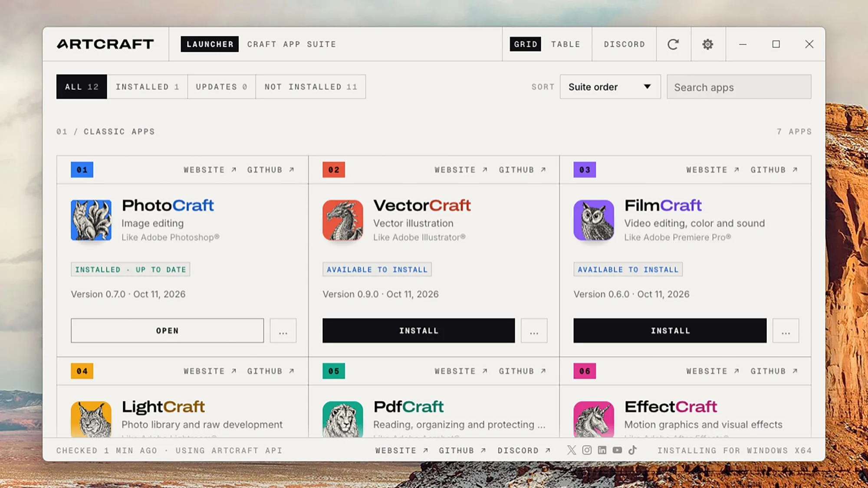This screenshot has width=868, height=488.
Task: Open settings gear icon
Action: click(708, 44)
